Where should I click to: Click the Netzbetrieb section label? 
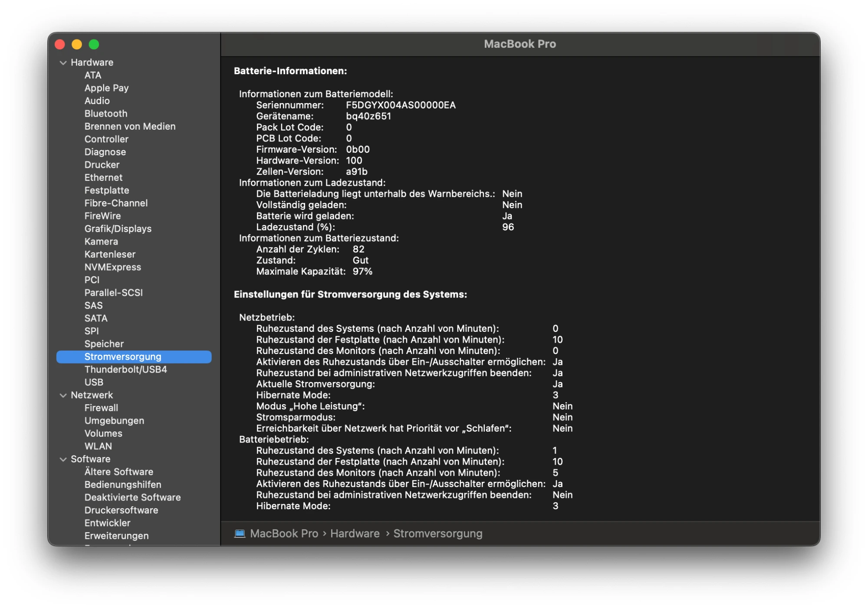click(x=266, y=318)
